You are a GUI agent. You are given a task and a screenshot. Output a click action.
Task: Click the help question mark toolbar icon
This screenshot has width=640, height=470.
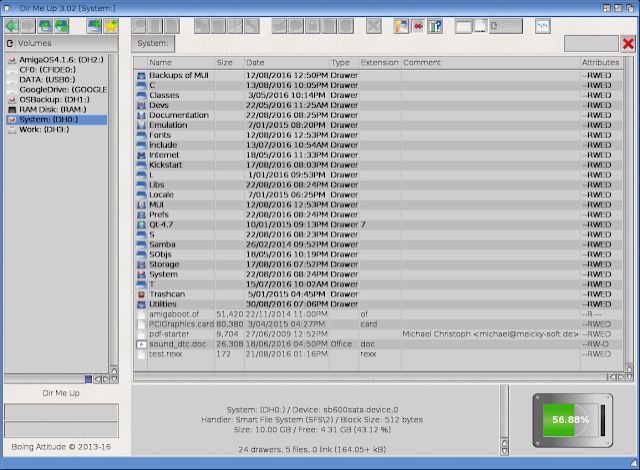(435, 26)
